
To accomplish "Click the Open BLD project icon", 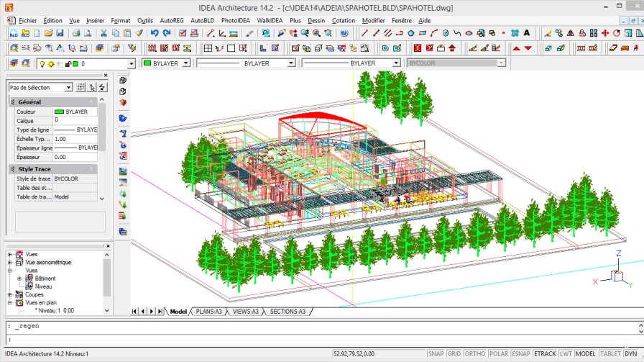I will click(25, 33).
